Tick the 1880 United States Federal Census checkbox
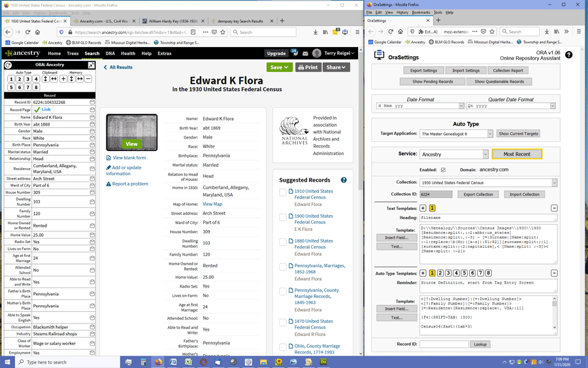588x368 pixels. [x=283, y=242]
